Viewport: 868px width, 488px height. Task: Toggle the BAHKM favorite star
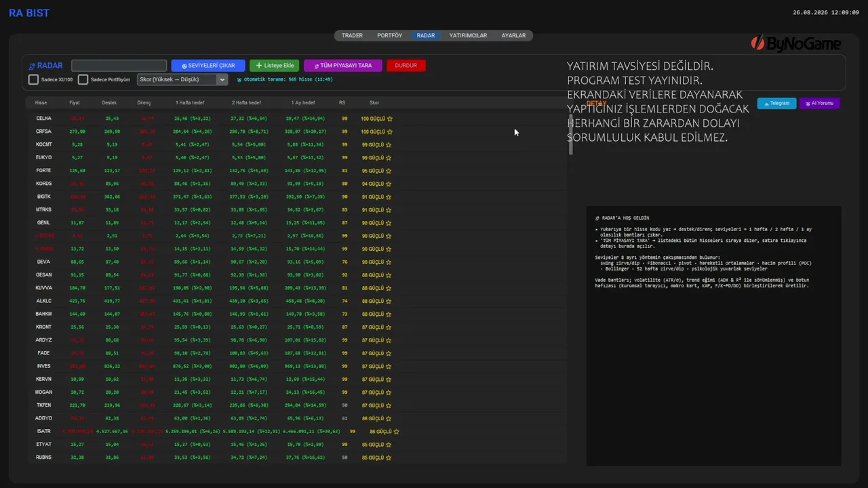[390, 314]
